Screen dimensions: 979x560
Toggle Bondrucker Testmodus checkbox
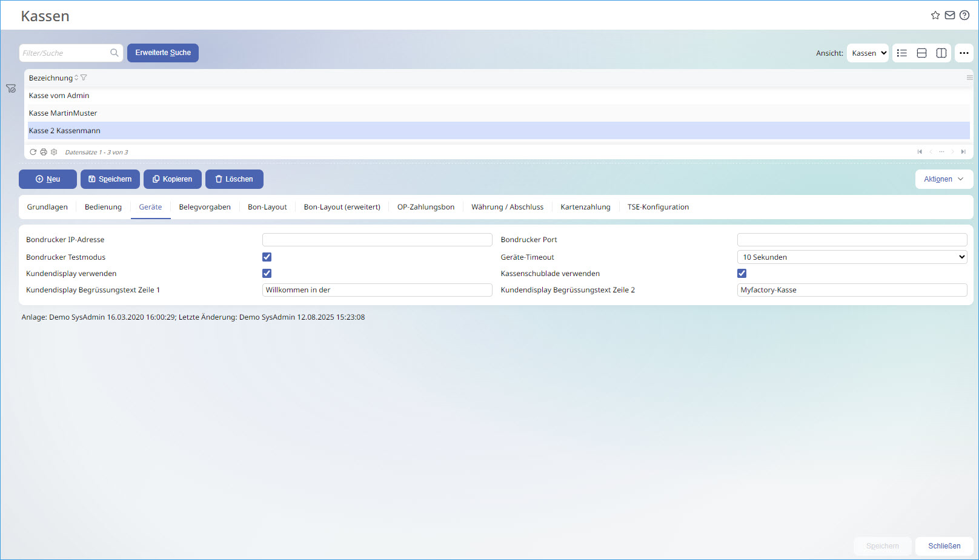[267, 257]
